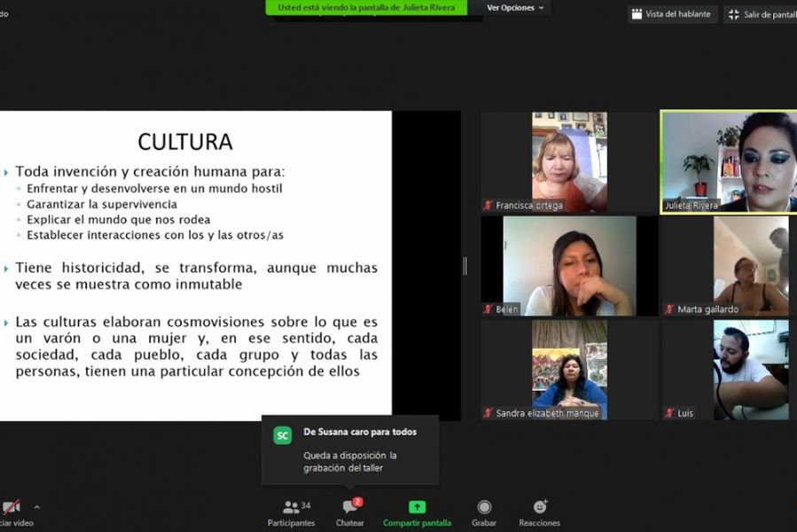Click muted mic icon beside Francisca ortega
This screenshot has height=532, width=797.
[488, 206]
